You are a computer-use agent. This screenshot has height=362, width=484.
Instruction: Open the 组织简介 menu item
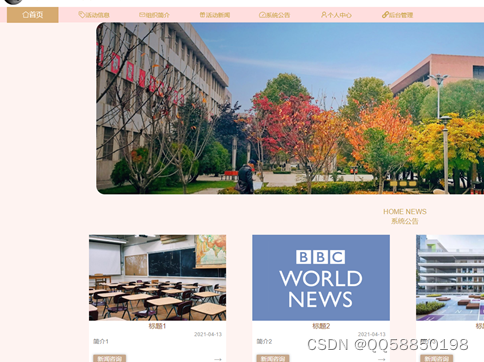[x=154, y=15]
